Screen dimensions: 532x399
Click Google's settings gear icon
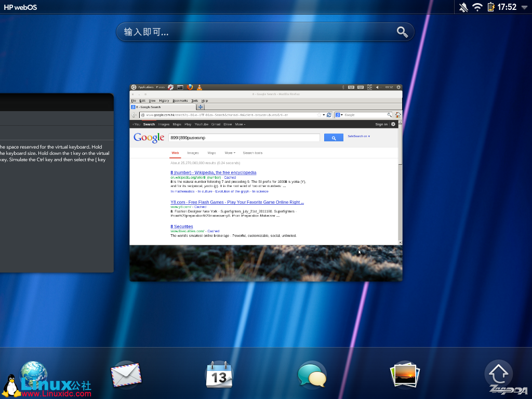pyautogui.click(x=393, y=125)
